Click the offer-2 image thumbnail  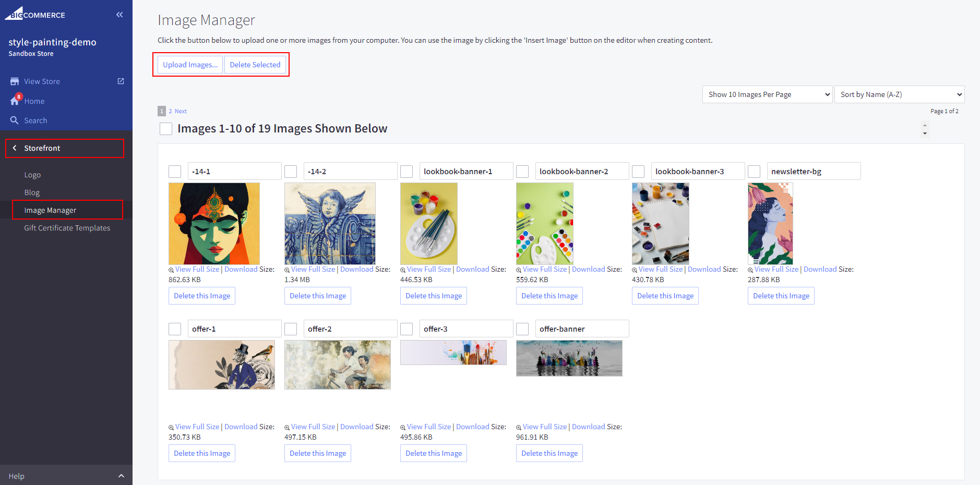tap(337, 365)
